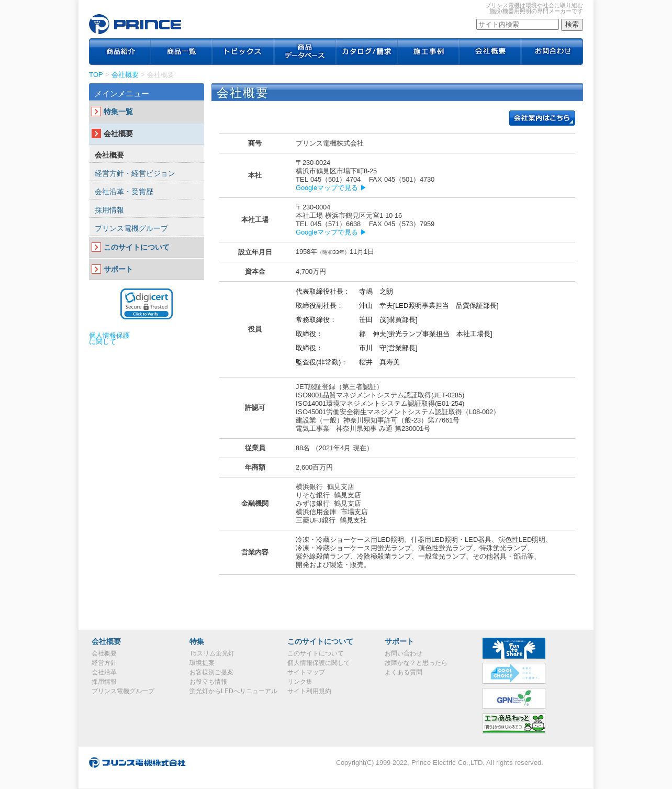Open the カタログ/請求 navigation tab
The height and width of the screenshot is (789, 672).
pos(367,51)
